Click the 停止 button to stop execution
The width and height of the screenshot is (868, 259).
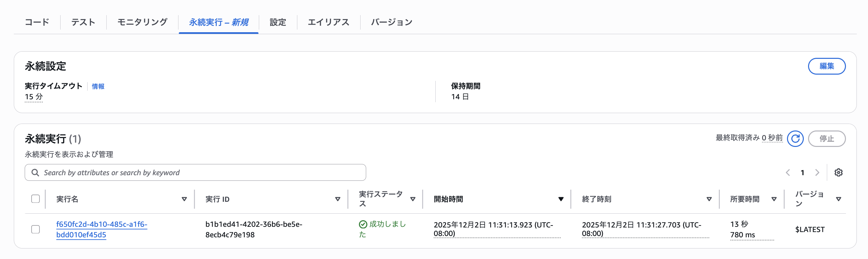pyautogui.click(x=827, y=138)
